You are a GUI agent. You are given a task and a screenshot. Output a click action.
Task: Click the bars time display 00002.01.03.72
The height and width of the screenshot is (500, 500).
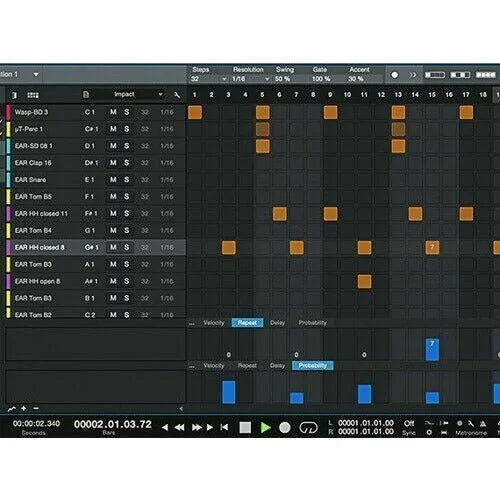[113, 424]
